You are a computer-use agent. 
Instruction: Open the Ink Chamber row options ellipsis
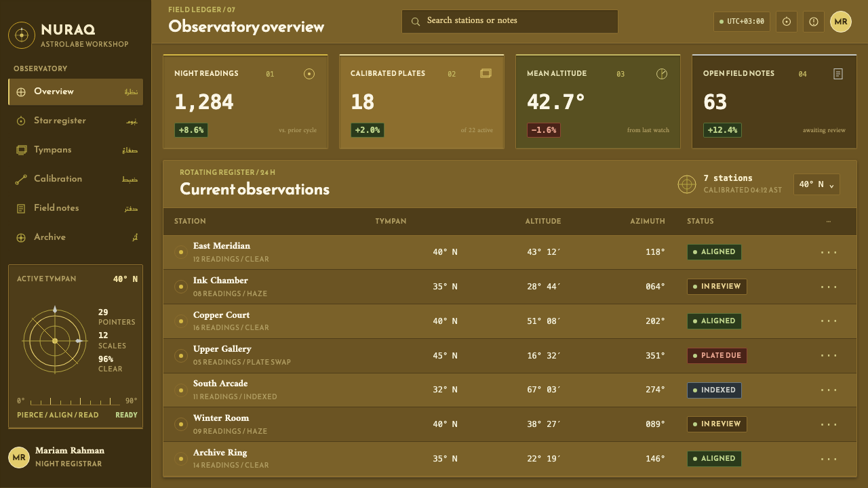[x=829, y=287]
